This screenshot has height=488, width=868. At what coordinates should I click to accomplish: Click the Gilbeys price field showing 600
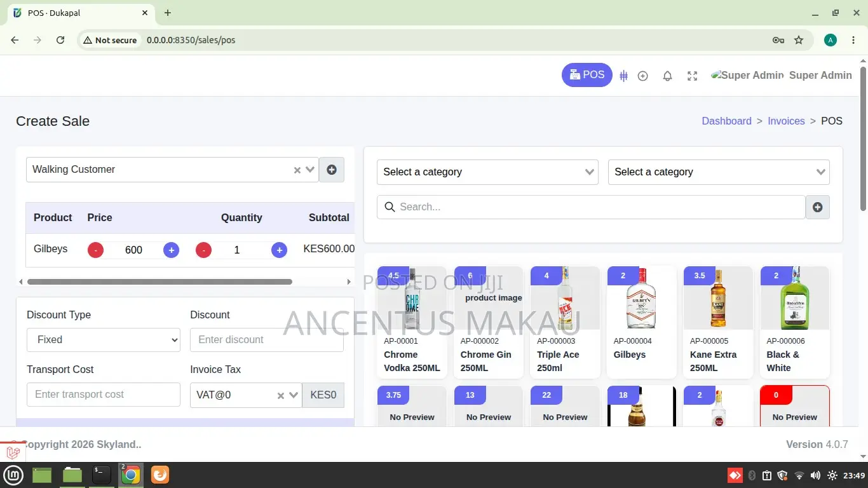(x=133, y=250)
